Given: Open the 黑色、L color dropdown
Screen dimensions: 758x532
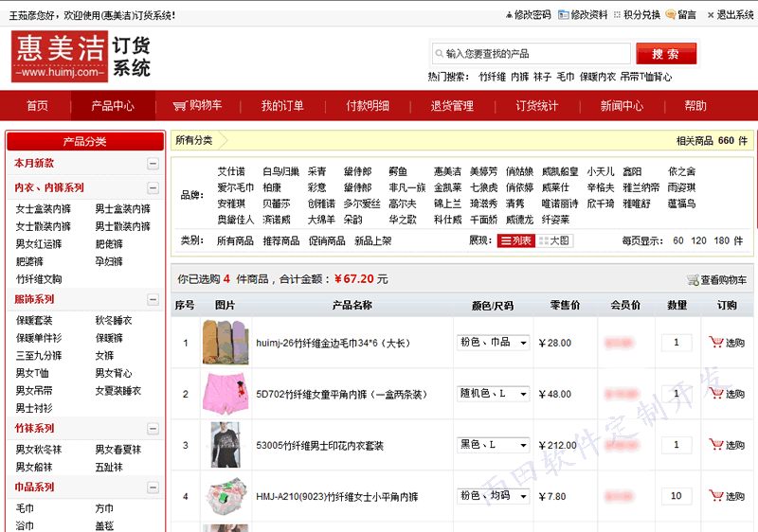Looking at the screenshot, I should [x=493, y=445].
